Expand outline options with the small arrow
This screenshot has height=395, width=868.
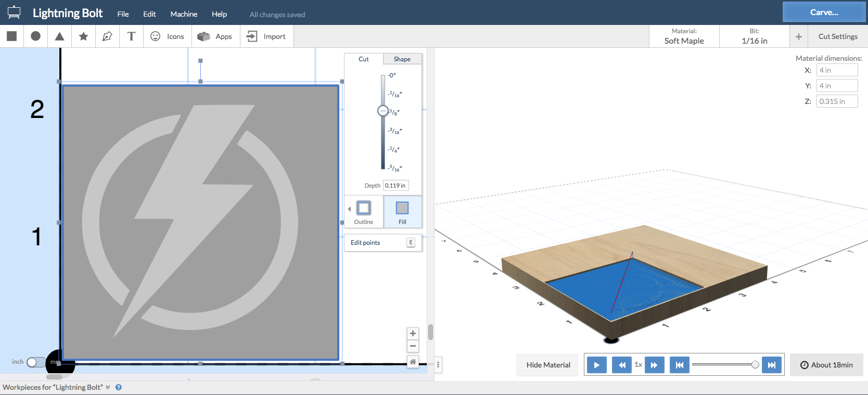[x=349, y=209]
